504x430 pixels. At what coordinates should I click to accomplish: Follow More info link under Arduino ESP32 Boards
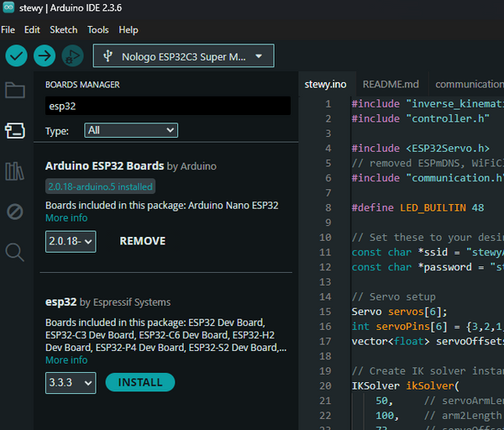point(66,218)
